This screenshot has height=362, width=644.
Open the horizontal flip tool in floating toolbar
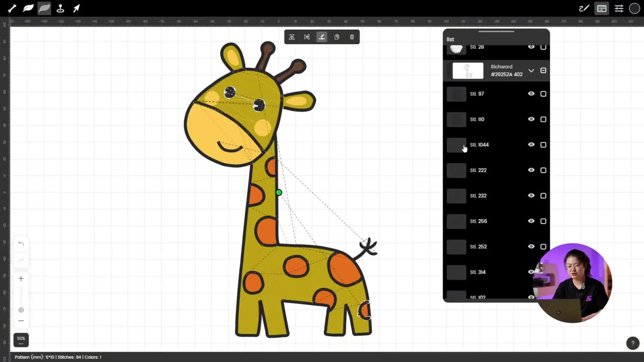pos(307,37)
